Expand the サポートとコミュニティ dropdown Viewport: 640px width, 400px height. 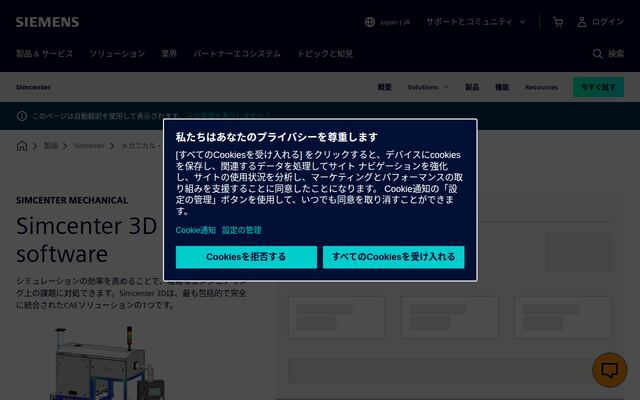[476, 22]
